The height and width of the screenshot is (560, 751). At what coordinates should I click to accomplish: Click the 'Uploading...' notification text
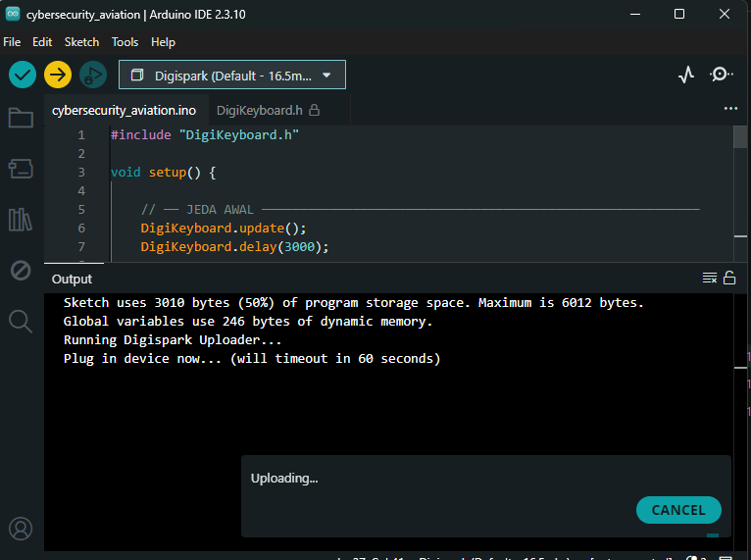284,478
